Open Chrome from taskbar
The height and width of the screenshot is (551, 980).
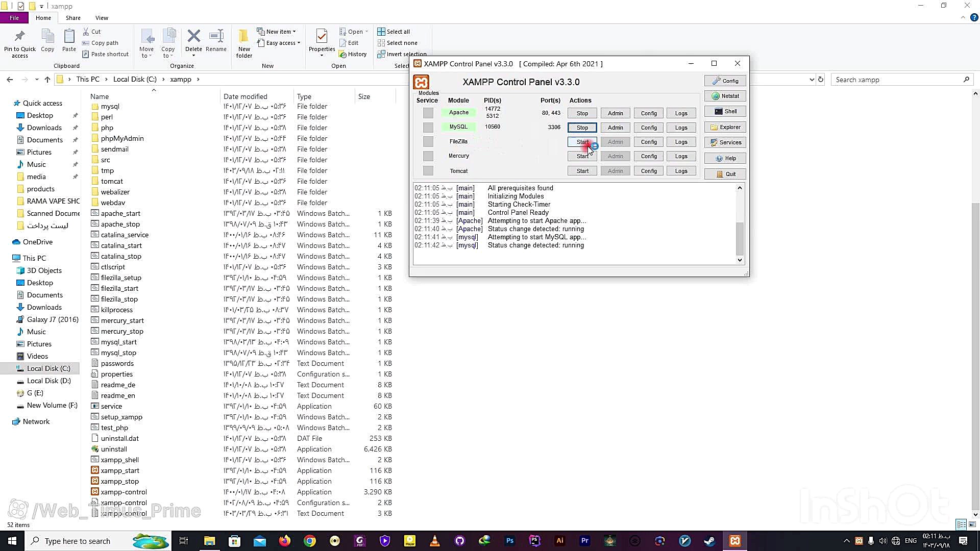(309, 541)
